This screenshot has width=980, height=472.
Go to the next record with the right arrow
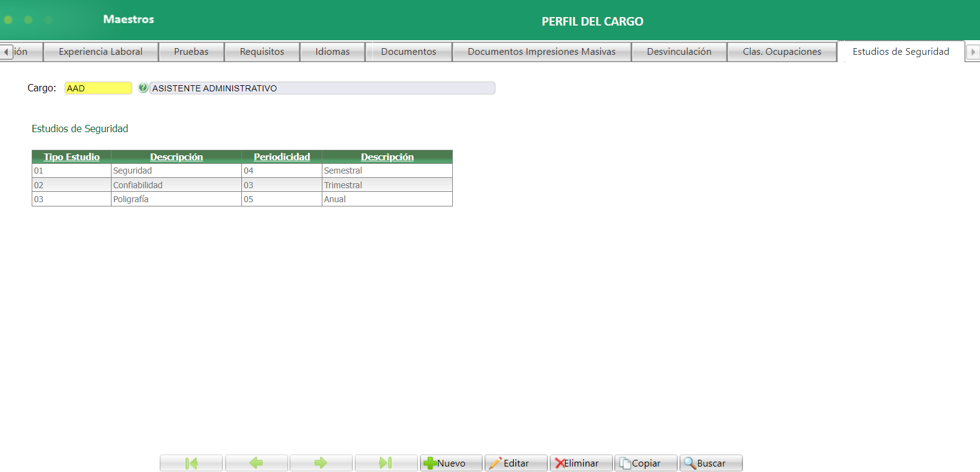pyautogui.click(x=321, y=463)
